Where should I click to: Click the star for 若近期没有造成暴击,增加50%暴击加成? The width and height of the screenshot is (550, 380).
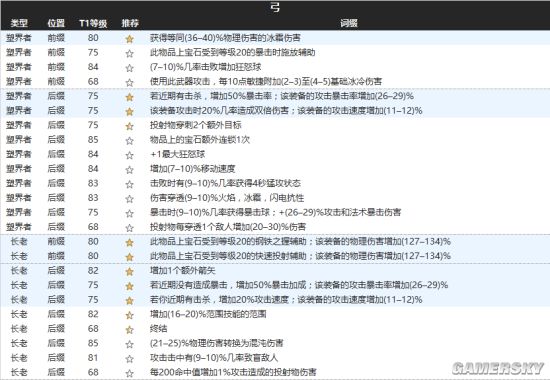click(129, 286)
